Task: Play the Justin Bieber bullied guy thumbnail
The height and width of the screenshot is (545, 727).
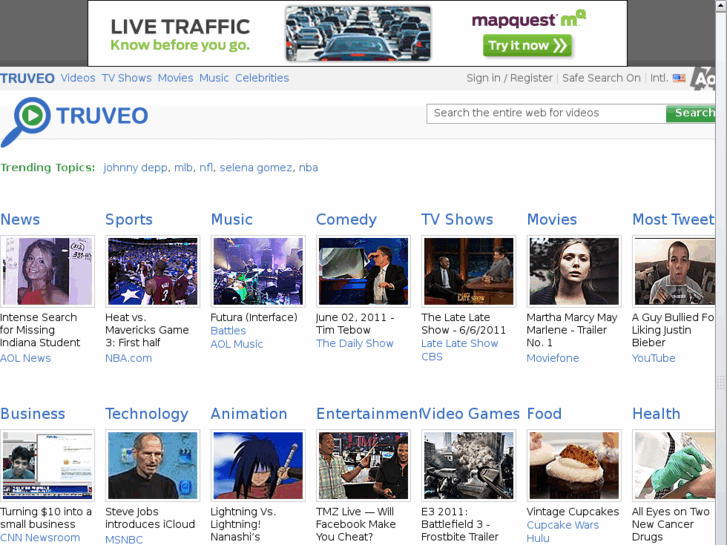Action: coord(674,271)
